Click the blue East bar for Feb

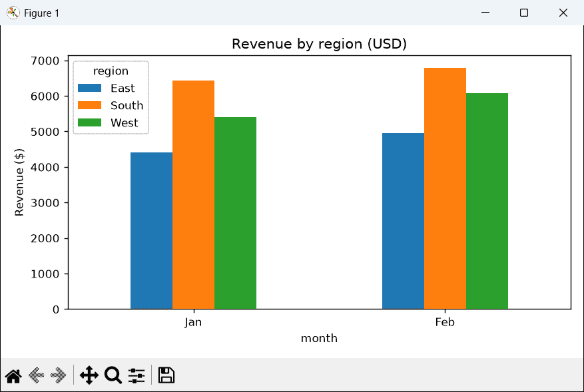404,221
